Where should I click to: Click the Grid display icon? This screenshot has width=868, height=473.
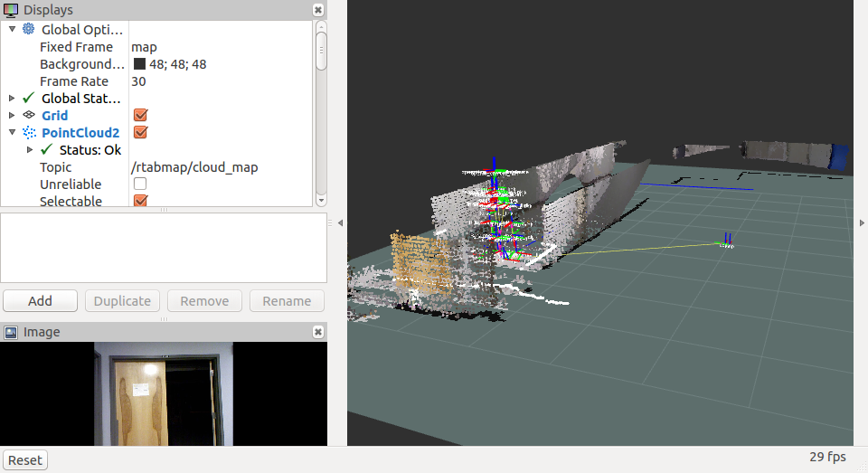pyautogui.click(x=29, y=116)
